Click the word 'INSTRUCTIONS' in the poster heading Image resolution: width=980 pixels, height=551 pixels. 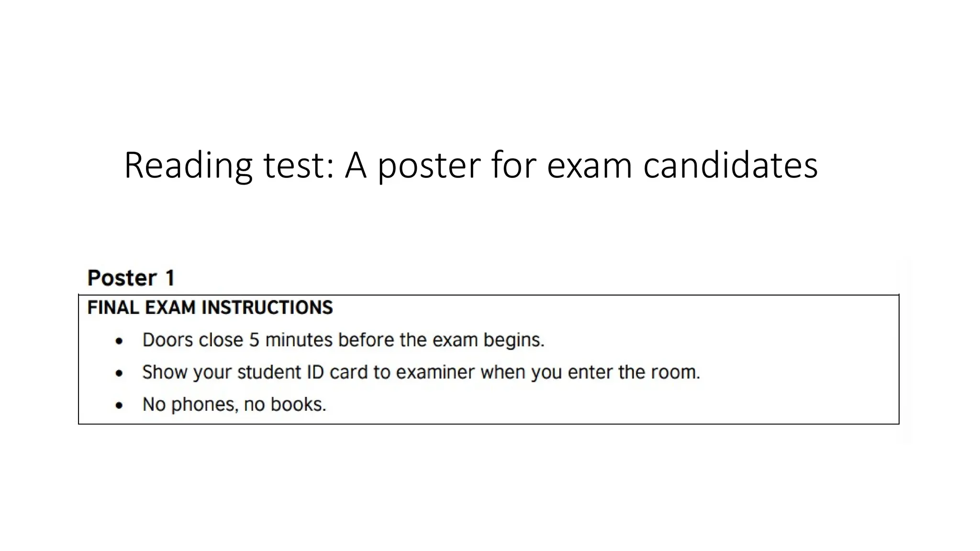267,308
